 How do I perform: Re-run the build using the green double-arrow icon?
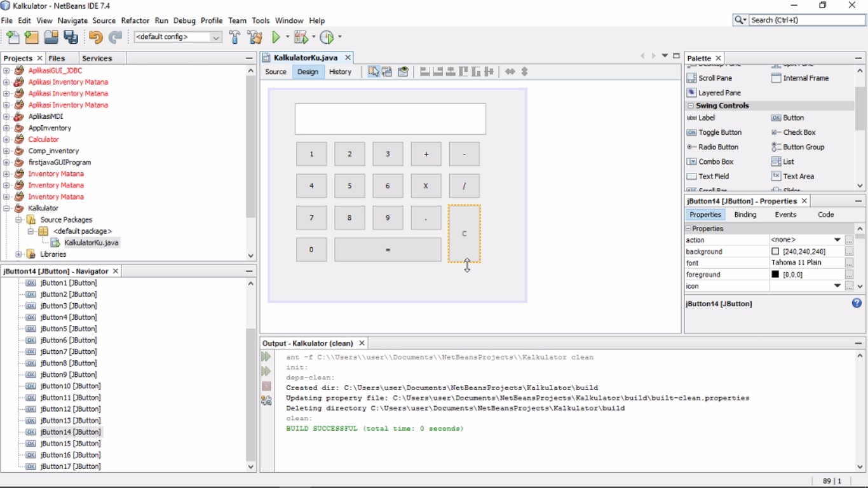(266, 356)
